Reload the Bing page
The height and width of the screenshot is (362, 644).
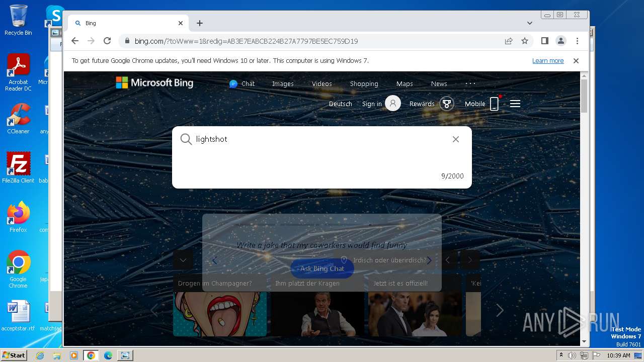pos(107,41)
